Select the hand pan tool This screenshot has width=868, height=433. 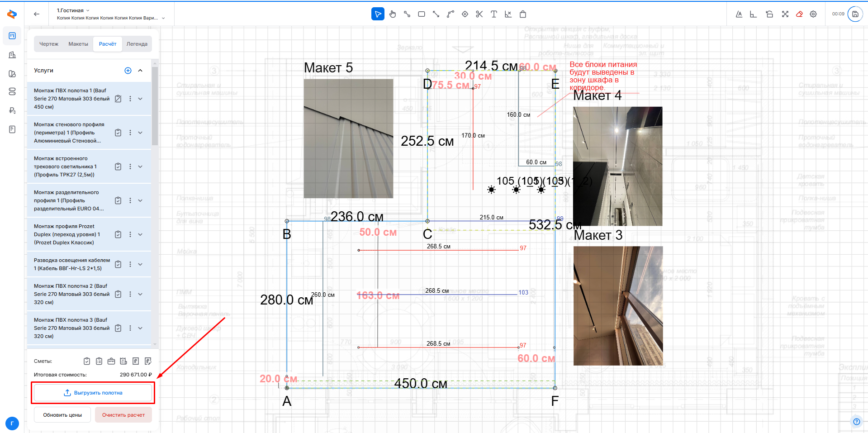tap(392, 14)
